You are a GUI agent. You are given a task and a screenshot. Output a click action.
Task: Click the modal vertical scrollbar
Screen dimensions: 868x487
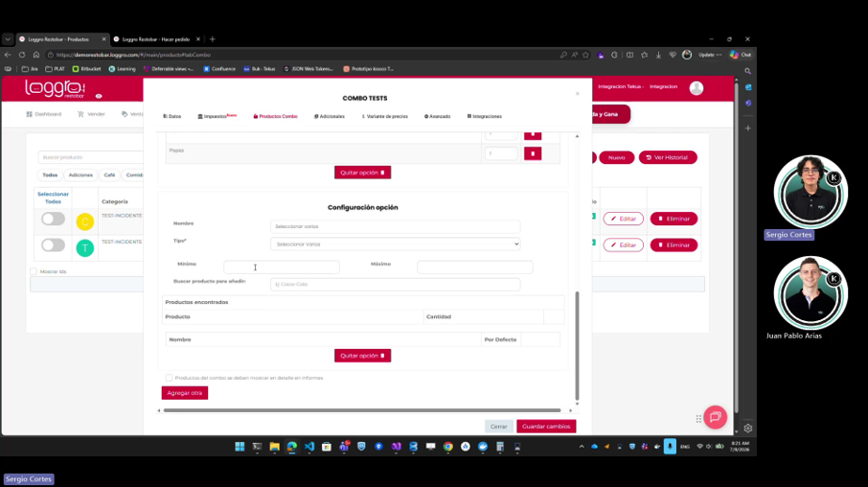[577, 345]
